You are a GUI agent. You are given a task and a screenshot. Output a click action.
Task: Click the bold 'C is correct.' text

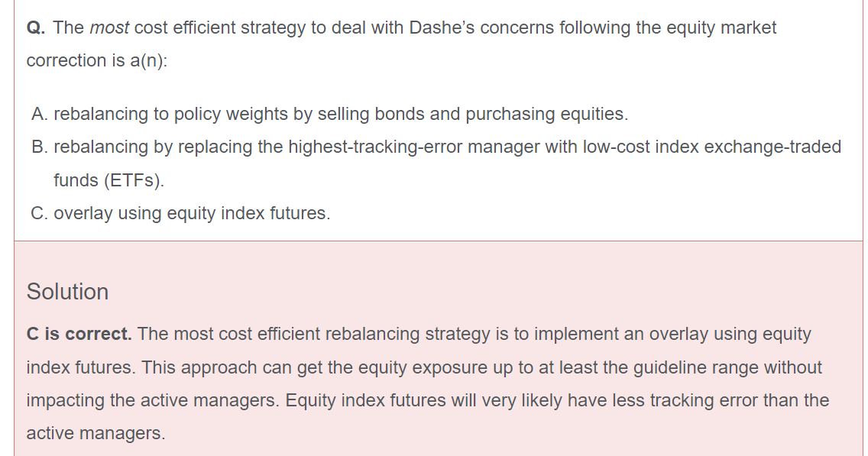(79, 335)
